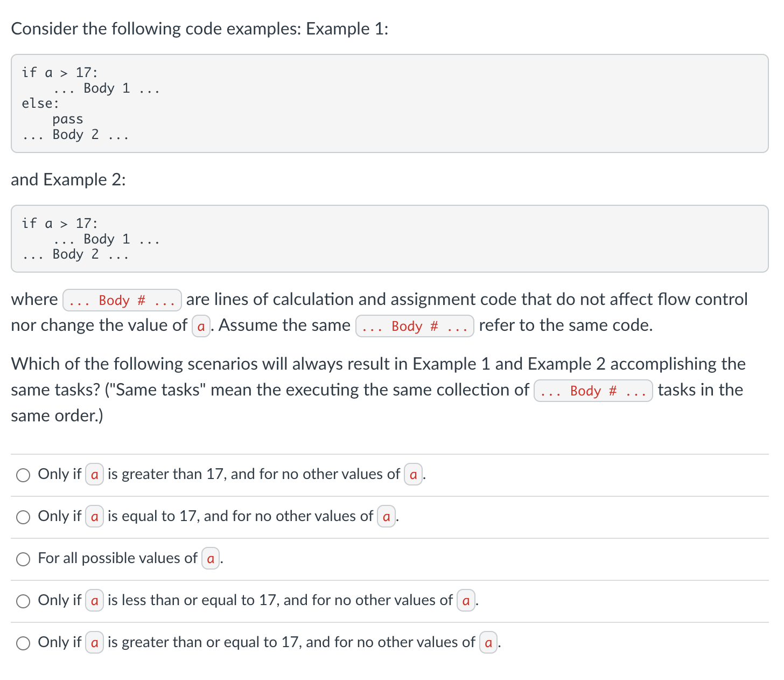Pick radio for 'less than or equal to 17'
Image resolution: width=784 pixels, height=680 pixels.
point(23,601)
